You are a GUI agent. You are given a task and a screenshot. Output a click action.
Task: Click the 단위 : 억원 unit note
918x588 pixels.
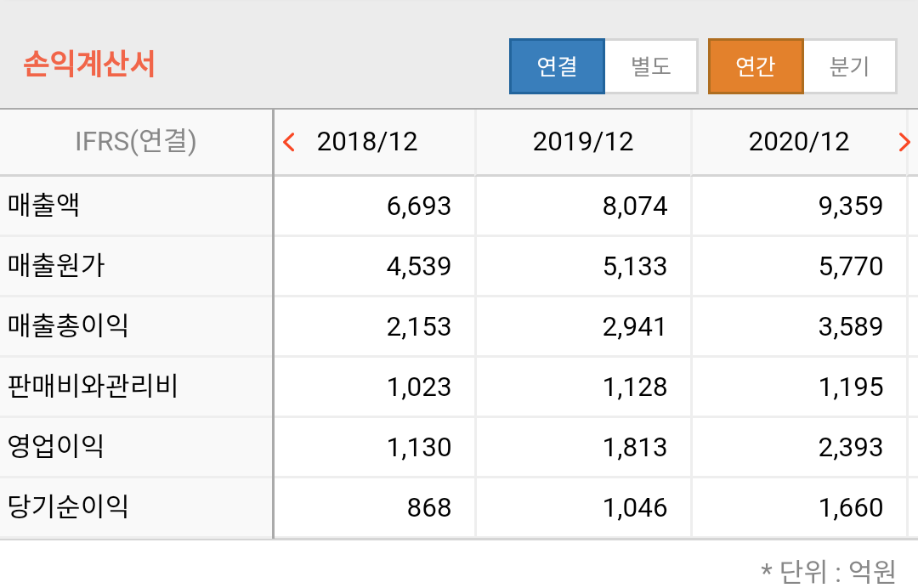[828, 571]
